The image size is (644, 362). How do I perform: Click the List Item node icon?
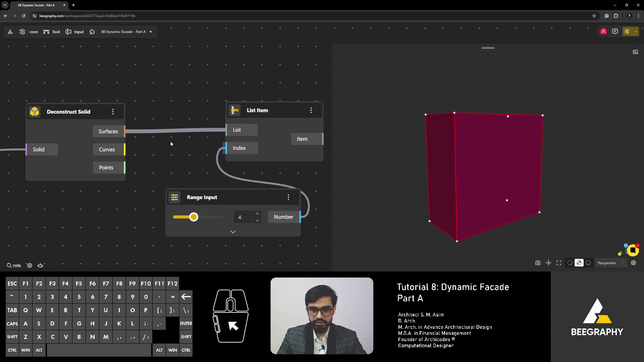[x=235, y=110]
